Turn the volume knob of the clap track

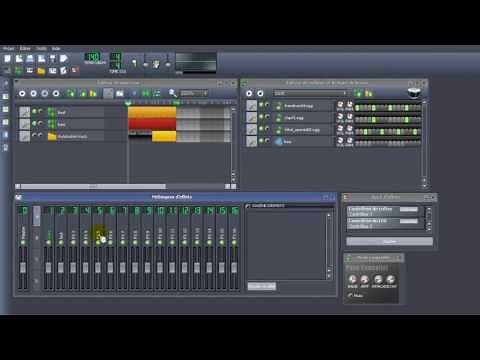(340, 116)
